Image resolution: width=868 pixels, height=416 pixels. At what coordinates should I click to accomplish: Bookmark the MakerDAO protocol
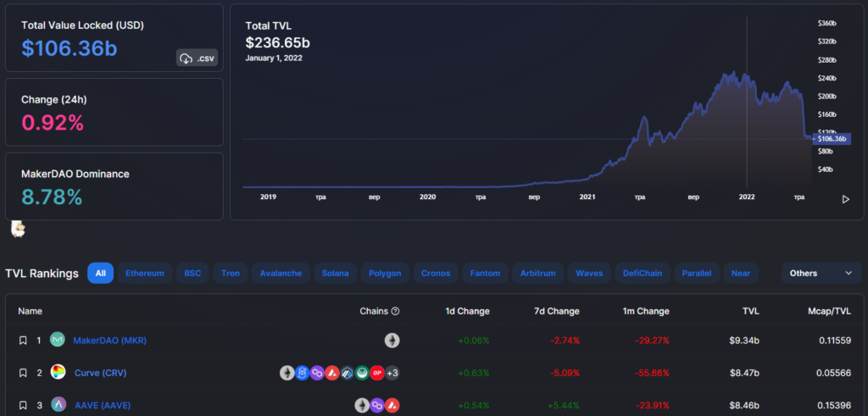24,341
